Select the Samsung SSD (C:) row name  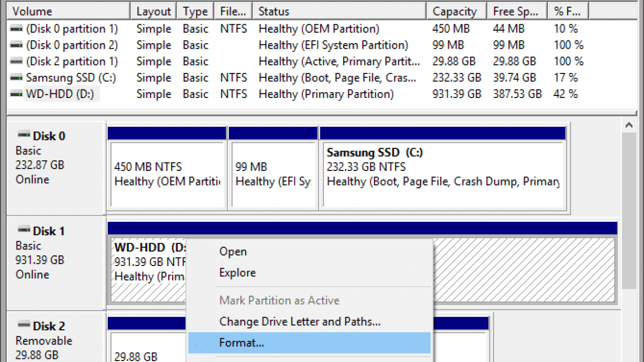coord(71,78)
